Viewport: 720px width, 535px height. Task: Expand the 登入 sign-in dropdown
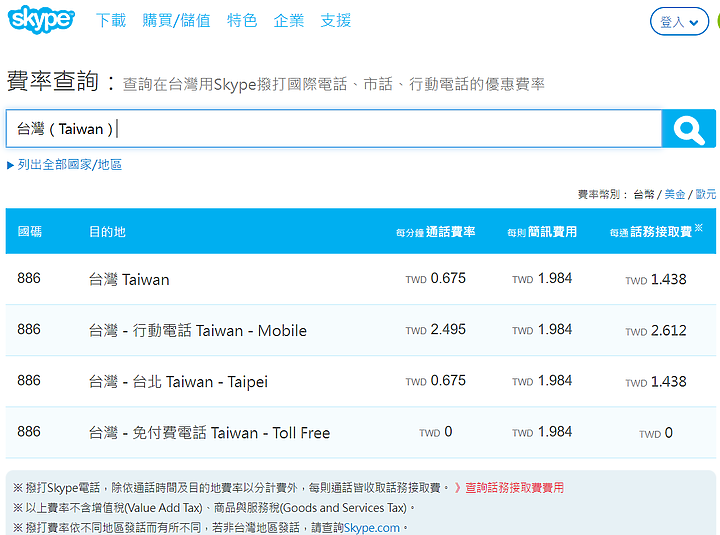(x=679, y=22)
